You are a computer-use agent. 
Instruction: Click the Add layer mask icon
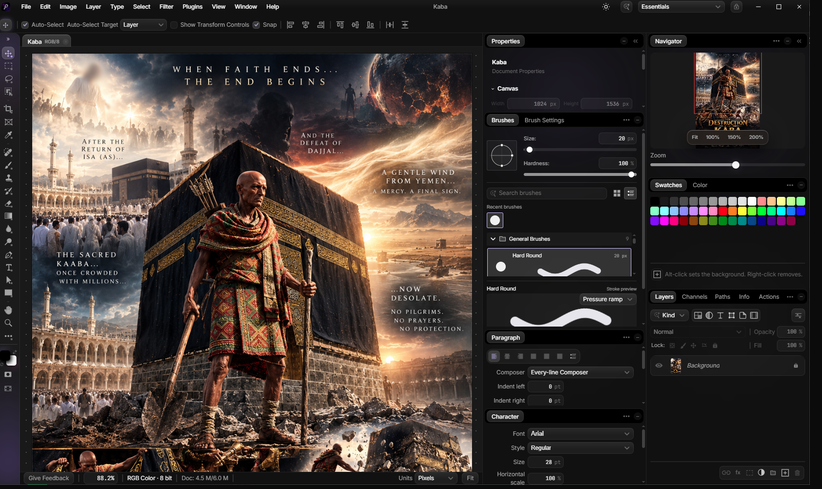pos(749,473)
